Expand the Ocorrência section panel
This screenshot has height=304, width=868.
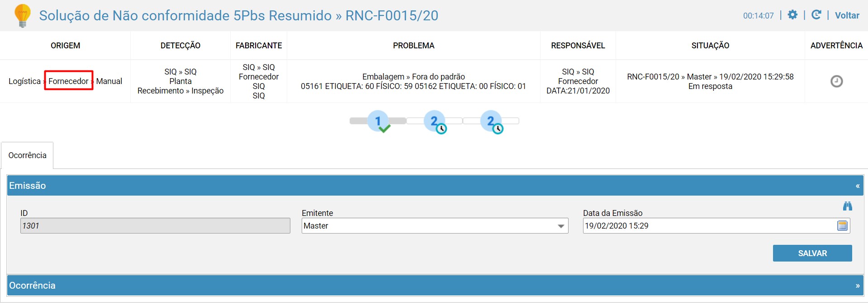click(435, 285)
